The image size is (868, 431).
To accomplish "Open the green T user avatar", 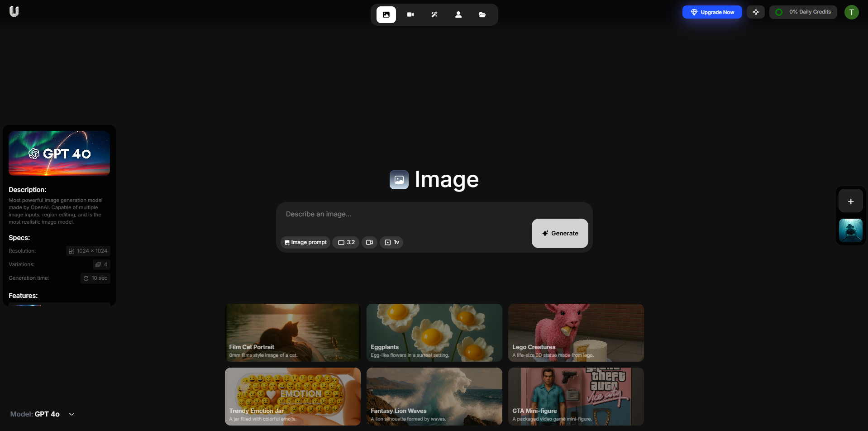I will click(x=851, y=12).
